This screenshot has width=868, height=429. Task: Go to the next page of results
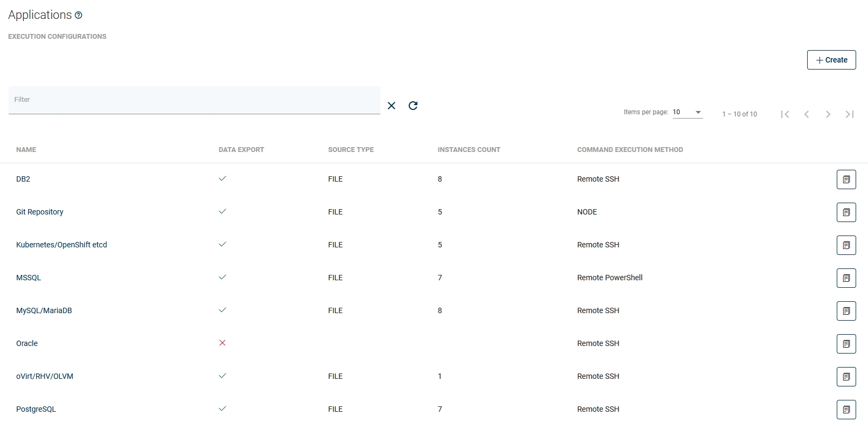[828, 114]
